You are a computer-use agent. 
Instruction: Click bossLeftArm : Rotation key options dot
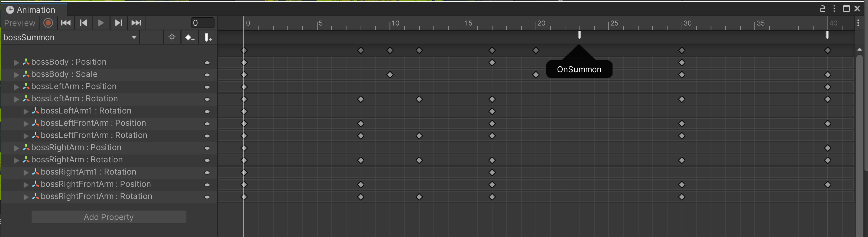[x=207, y=99]
